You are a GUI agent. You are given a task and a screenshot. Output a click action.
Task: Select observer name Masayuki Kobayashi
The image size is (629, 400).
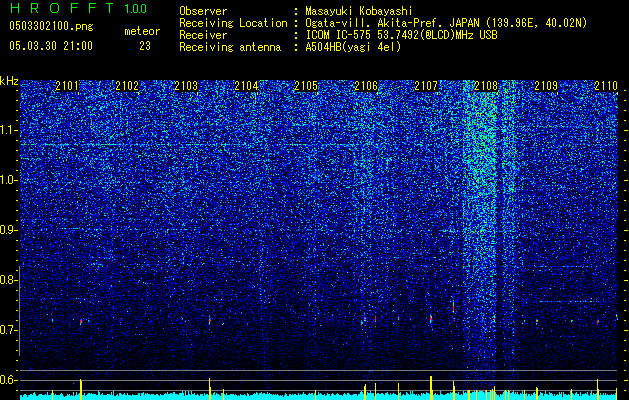(359, 12)
